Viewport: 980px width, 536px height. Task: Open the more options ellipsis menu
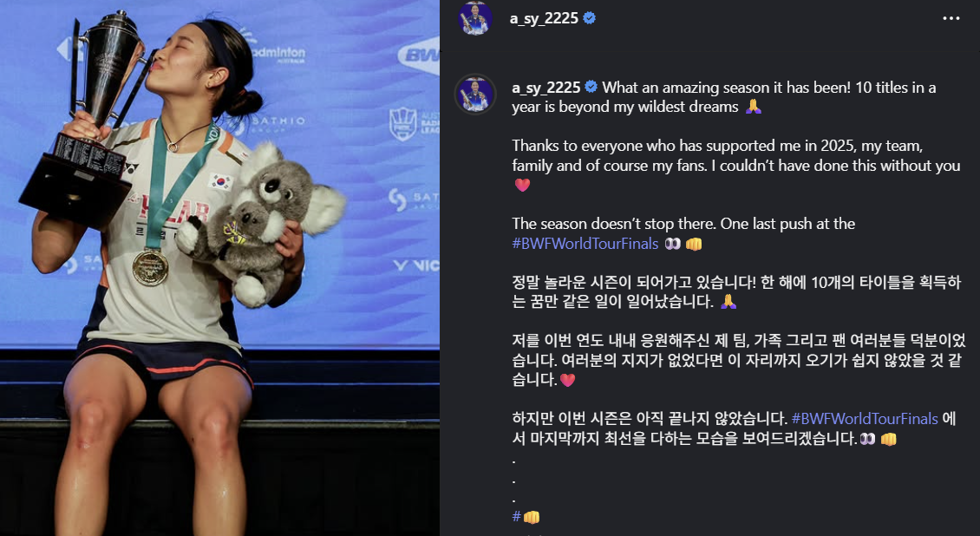[x=951, y=18]
